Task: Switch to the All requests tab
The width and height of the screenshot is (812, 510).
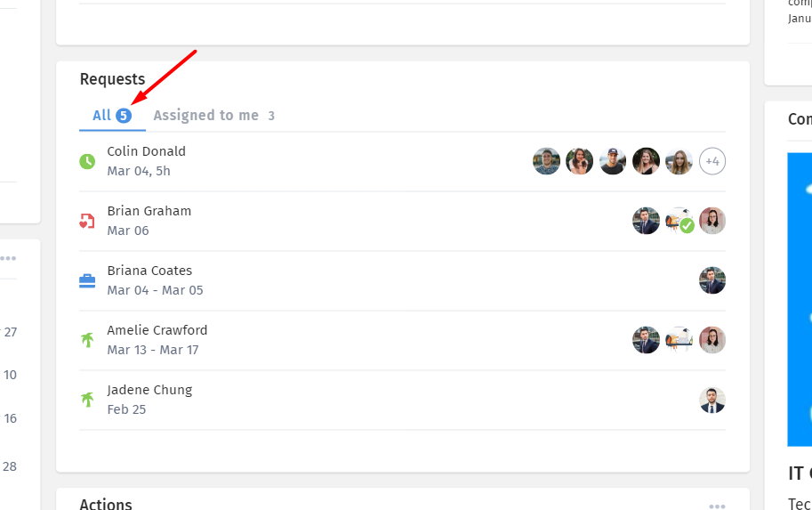Action: coord(112,115)
